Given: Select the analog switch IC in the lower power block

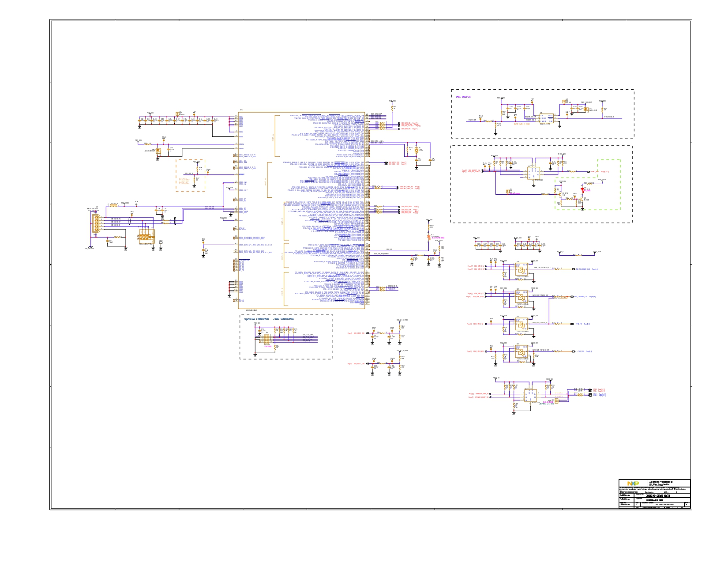Looking at the screenshot, I should click(x=533, y=173).
